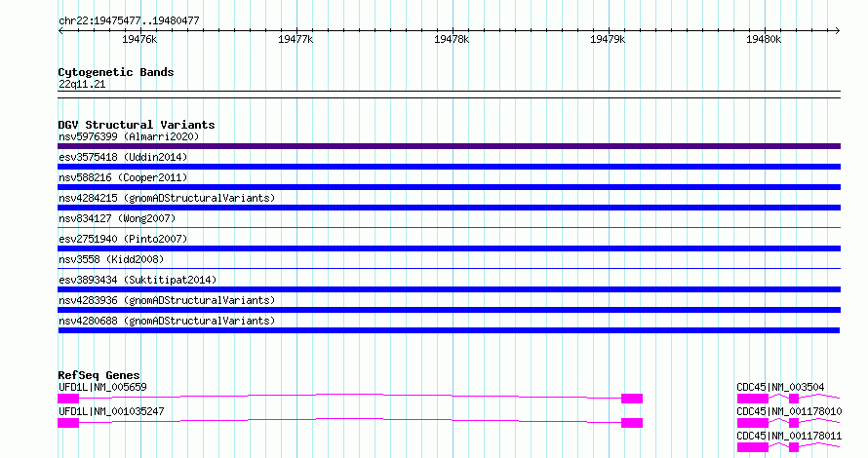This screenshot has width=868, height=458.
Task: Click the esv3893434 (Suktitipat2014) label
Action: 138,280
